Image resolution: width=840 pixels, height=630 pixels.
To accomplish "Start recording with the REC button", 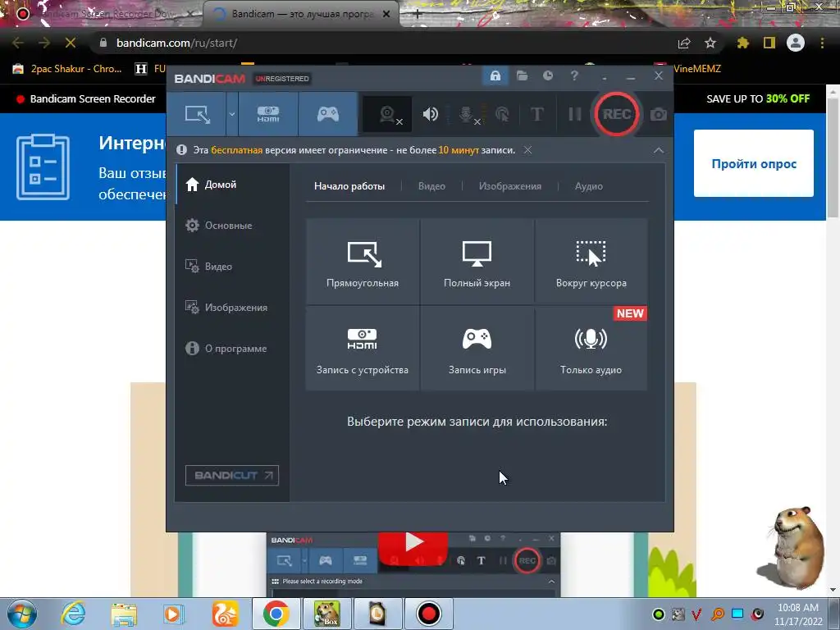I will click(617, 114).
